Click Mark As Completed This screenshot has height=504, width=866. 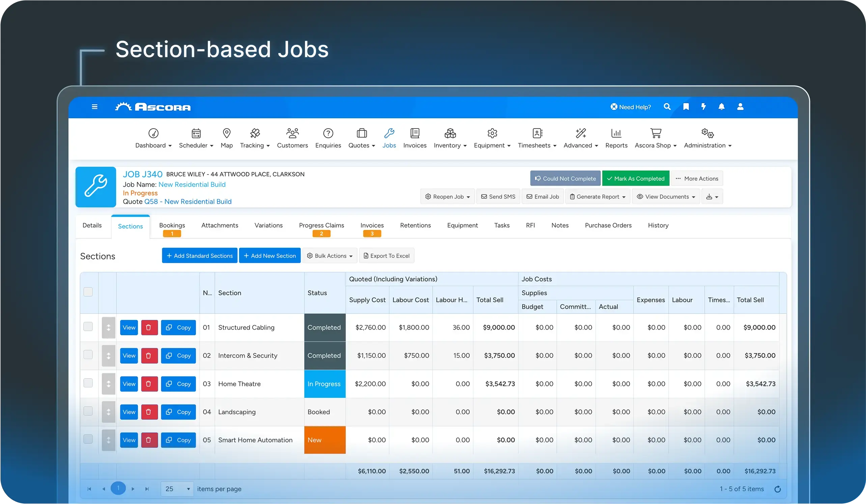click(x=636, y=178)
